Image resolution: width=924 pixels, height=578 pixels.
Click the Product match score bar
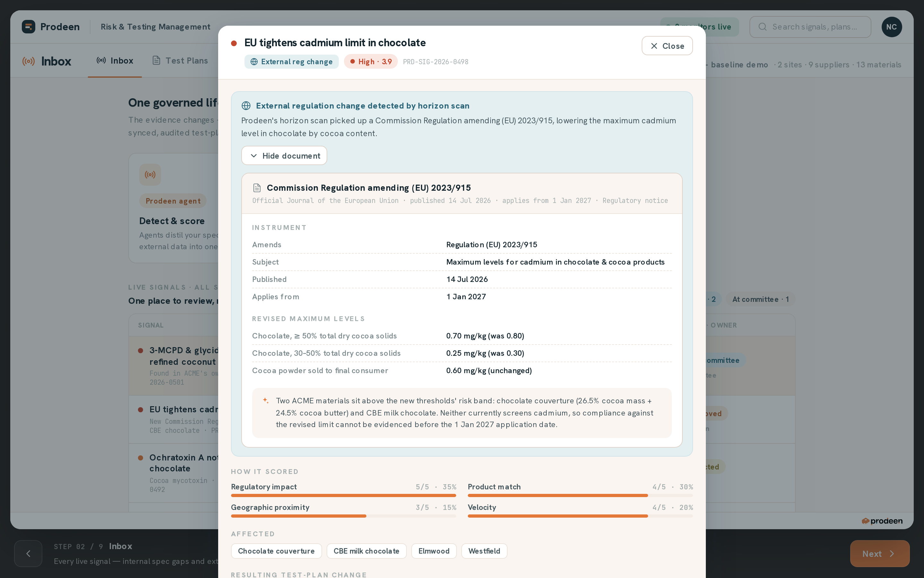(580, 495)
